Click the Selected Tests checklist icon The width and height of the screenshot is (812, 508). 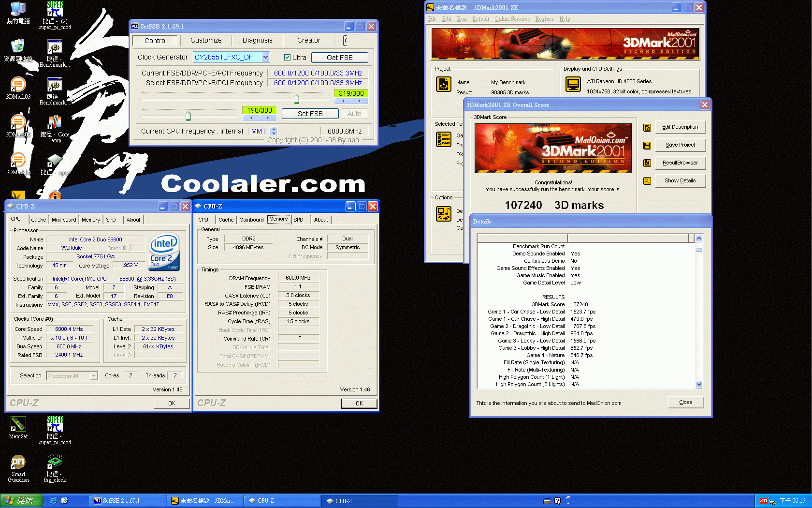point(444,139)
